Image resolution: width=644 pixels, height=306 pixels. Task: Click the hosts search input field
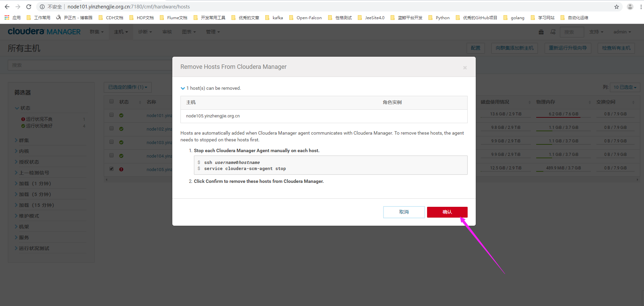pyautogui.click(x=90, y=65)
